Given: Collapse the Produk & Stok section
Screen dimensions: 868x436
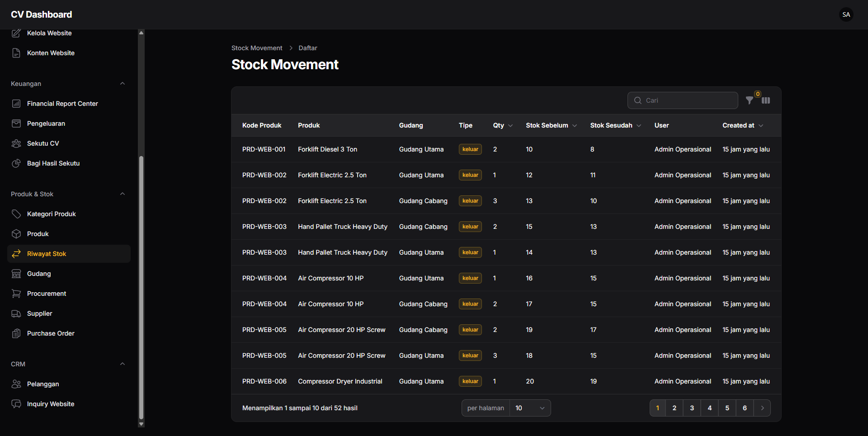Looking at the screenshot, I should 123,194.
